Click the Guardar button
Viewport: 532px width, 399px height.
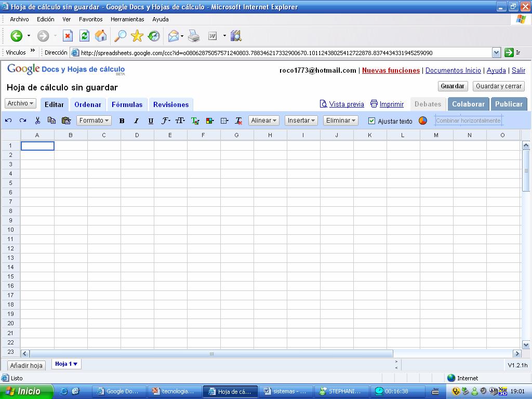453,86
